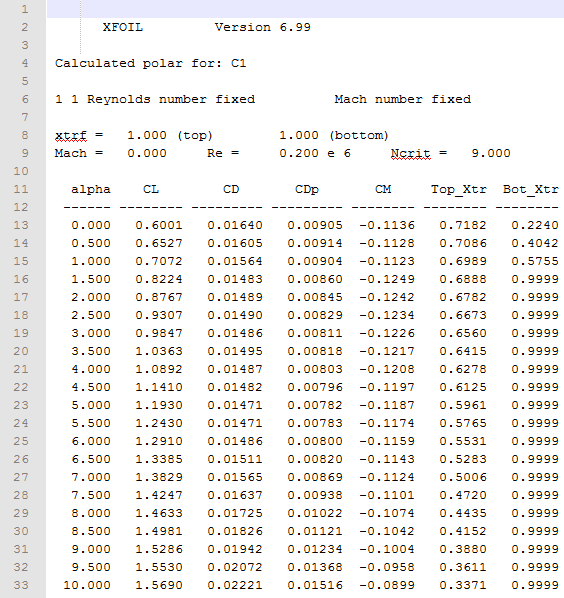This screenshot has height=598, width=564.
Task: Click the misspelled word 'xtrf'
Action: [71, 135]
